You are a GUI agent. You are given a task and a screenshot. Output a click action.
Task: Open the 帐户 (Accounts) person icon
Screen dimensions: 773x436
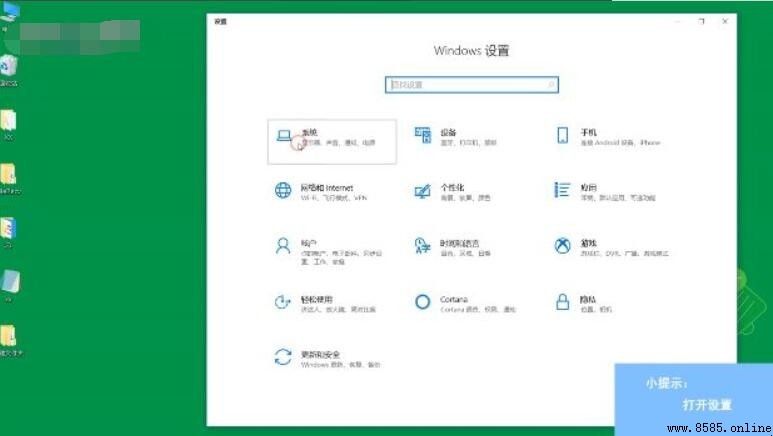283,246
